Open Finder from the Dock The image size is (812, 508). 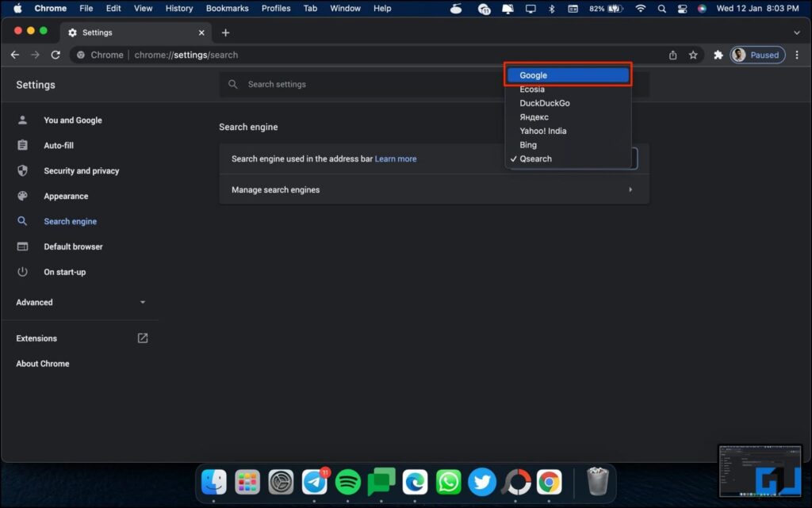coord(214,482)
